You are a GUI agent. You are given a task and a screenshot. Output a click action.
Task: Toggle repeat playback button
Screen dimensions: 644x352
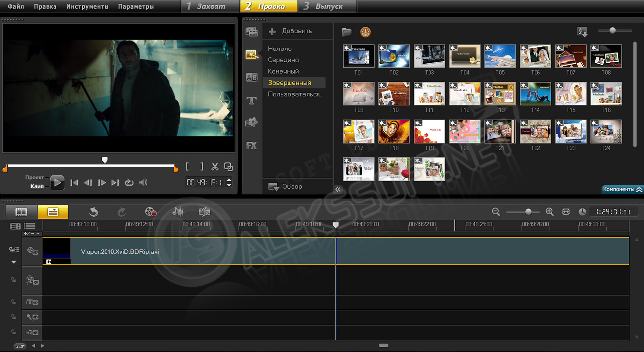[x=129, y=183]
